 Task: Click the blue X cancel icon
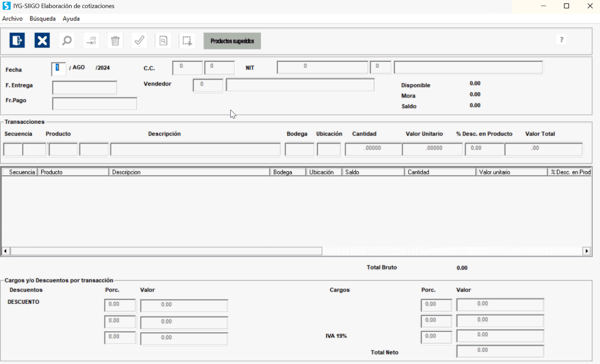(x=42, y=40)
